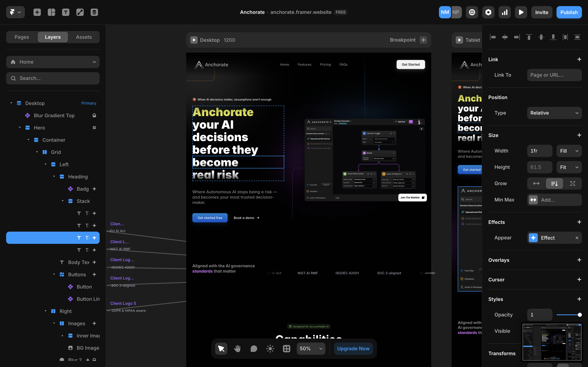Switch to the Pages tab
This screenshot has width=588, height=367.
pos(22,37)
